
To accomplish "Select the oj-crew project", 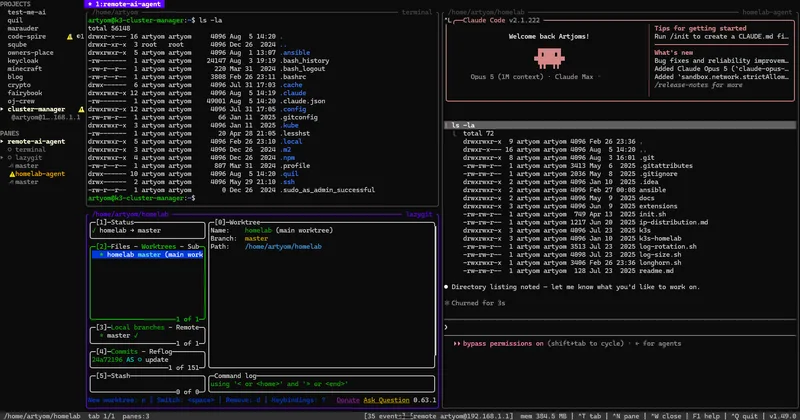I will [21, 101].
